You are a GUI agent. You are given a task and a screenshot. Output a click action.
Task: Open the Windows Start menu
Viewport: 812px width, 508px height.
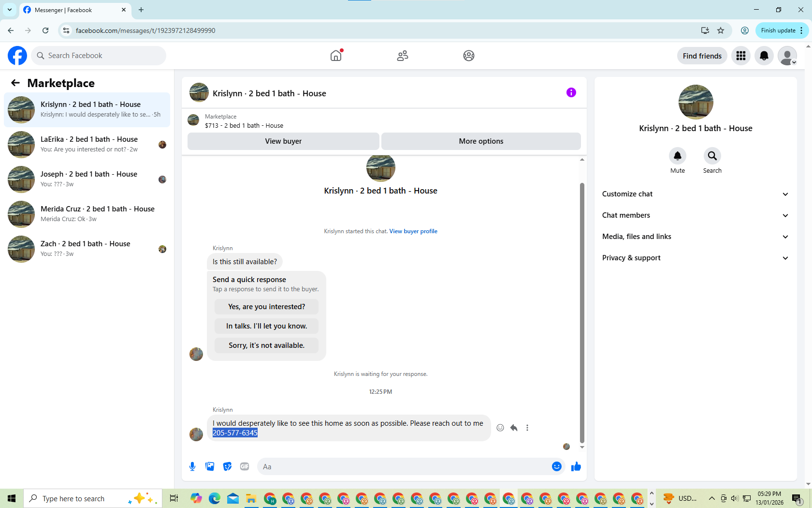pyautogui.click(x=12, y=498)
